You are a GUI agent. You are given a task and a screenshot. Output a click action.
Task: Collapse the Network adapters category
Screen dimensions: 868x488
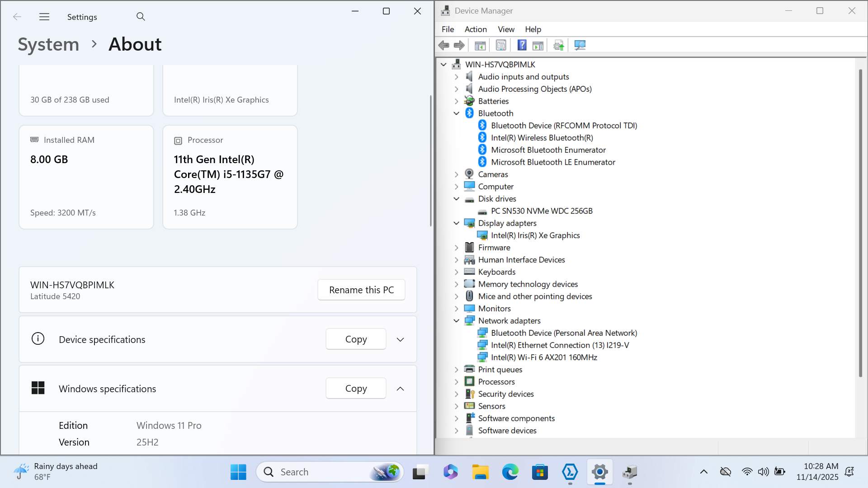457,321
